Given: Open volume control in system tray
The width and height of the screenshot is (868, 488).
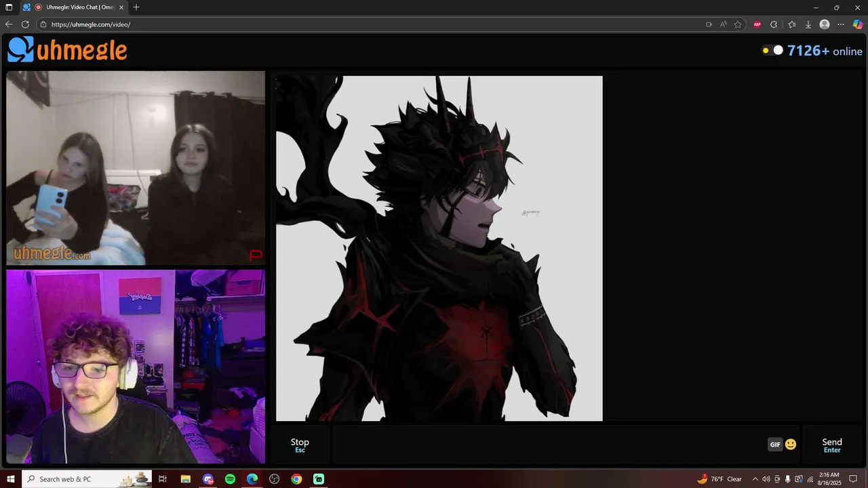Looking at the screenshot, I should 766,479.
